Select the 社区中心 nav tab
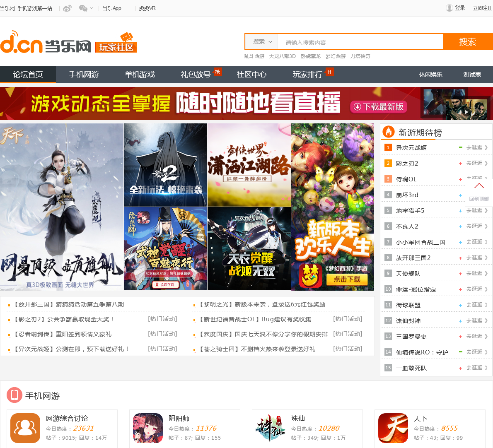493x448 pixels. (x=251, y=75)
